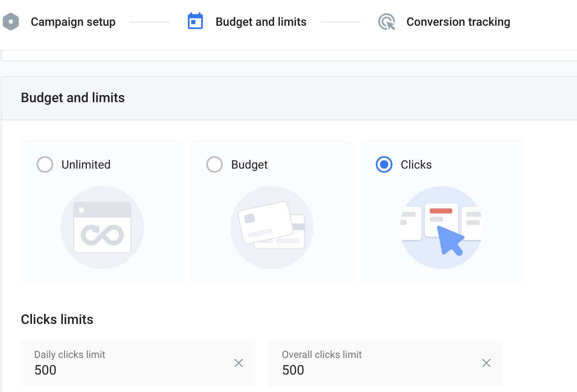The width and height of the screenshot is (577, 392).
Task: Edit the Daily clicks limit field
Action: click(125, 370)
